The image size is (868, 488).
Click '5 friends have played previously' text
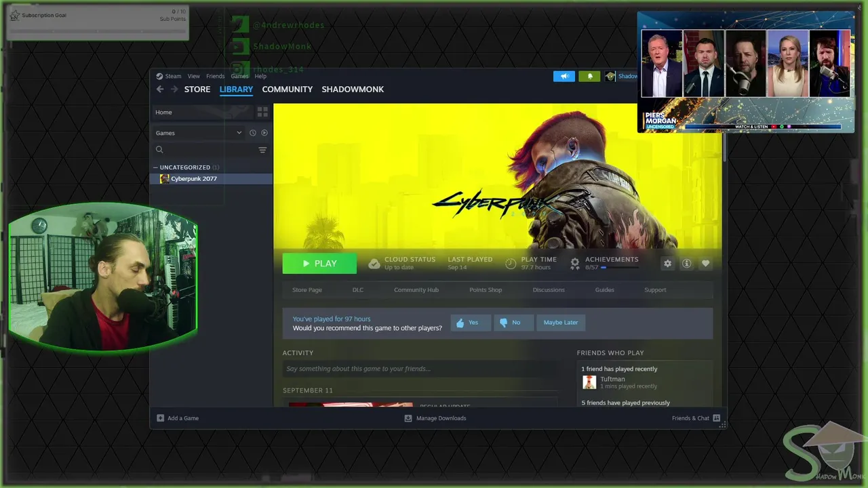pos(625,403)
